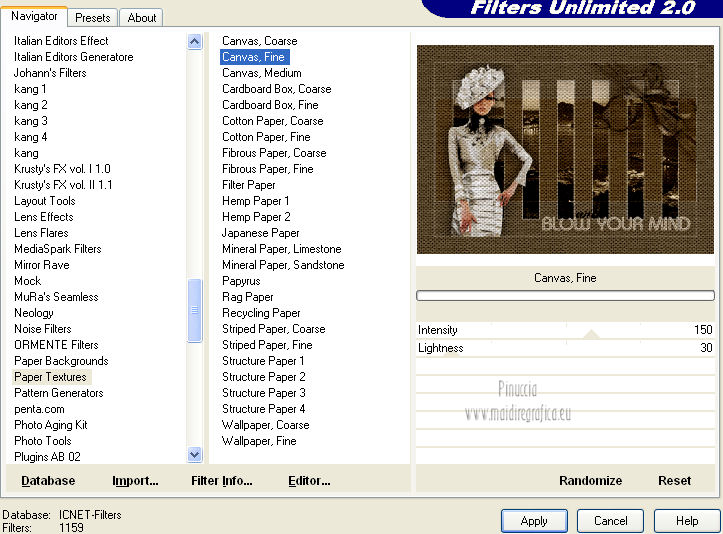Open Filter Info...
Viewport: 723px width, 534px height.
(x=221, y=481)
